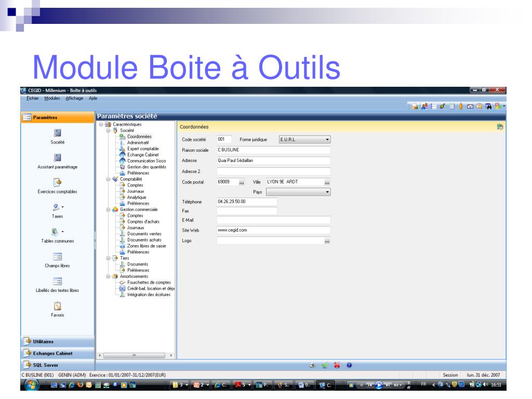
Task: Select Echange Cabinet in the tree
Action: (143, 155)
